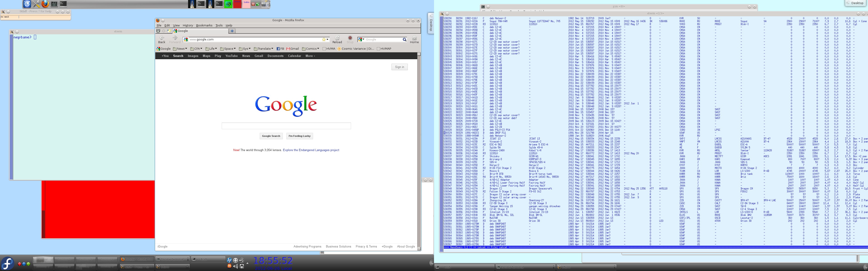Launch Firefox from the top panel
This screenshot has width=868, height=271.
45,4
